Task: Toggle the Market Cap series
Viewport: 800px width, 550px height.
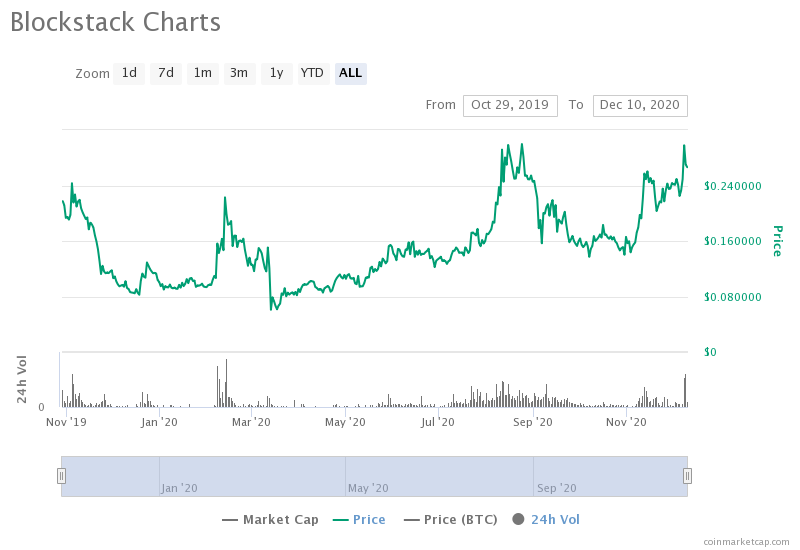Action: tap(281, 519)
